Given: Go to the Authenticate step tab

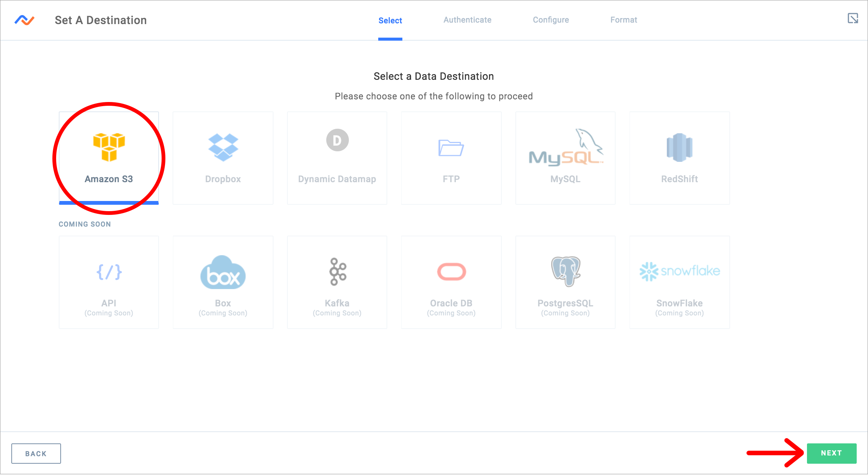Looking at the screenshot, I should [468, 20].
